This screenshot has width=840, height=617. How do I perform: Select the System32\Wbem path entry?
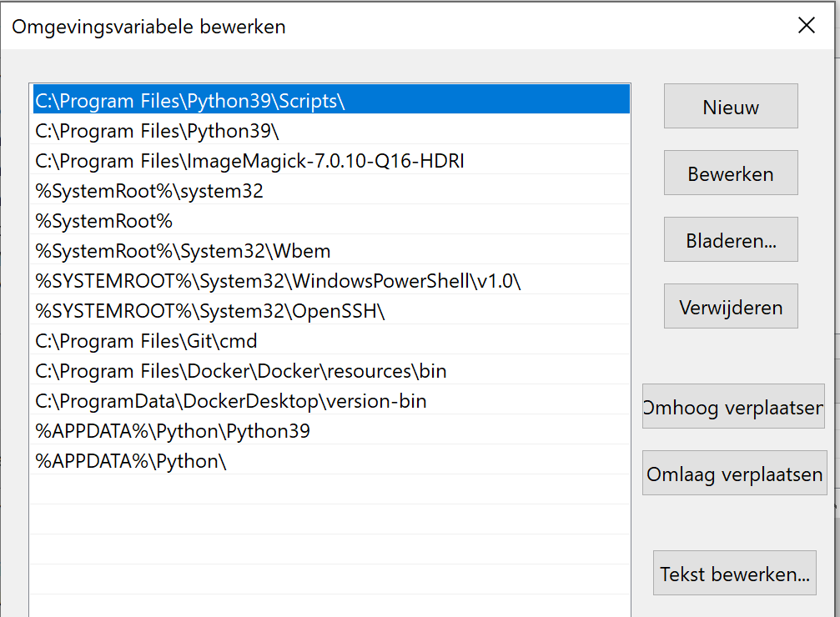pyautogui.click(x=184, y=251)
